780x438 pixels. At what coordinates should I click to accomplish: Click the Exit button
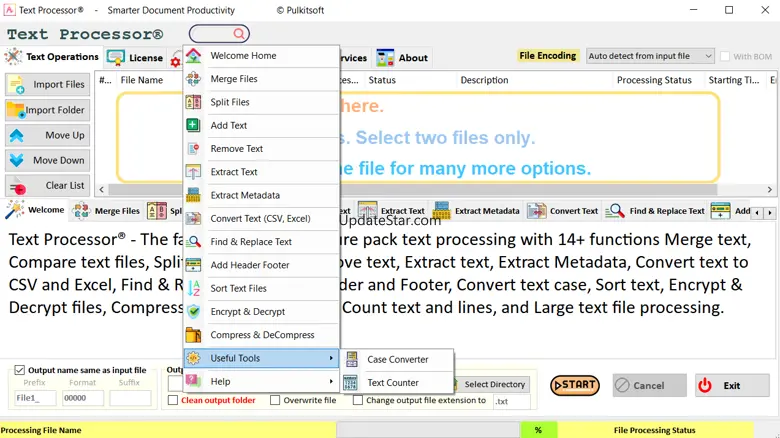(x=732, y=386)
